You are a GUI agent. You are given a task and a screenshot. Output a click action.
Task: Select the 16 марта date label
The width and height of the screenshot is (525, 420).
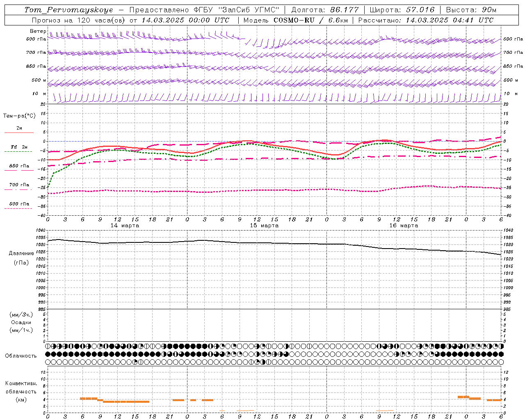pyautogui.click(x=404, y=226)
